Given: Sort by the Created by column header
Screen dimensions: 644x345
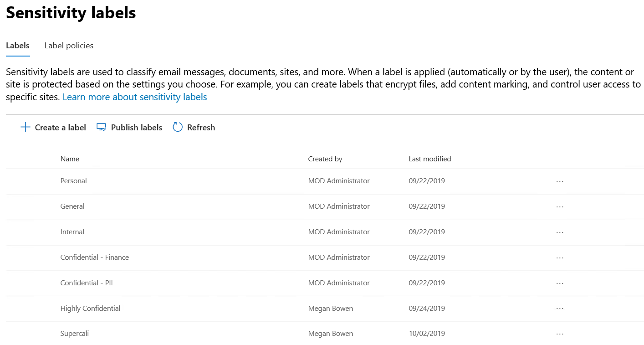Looking at the screenshot, I should click(x=325, y=159).
